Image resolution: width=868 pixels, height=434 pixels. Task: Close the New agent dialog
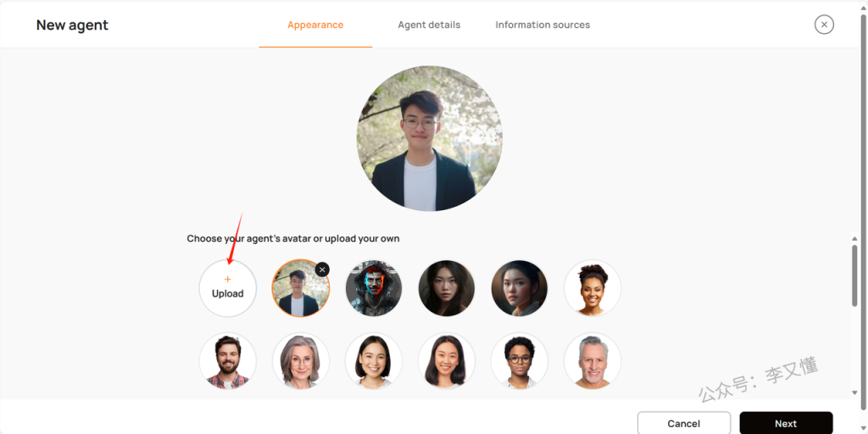point(824,25)
